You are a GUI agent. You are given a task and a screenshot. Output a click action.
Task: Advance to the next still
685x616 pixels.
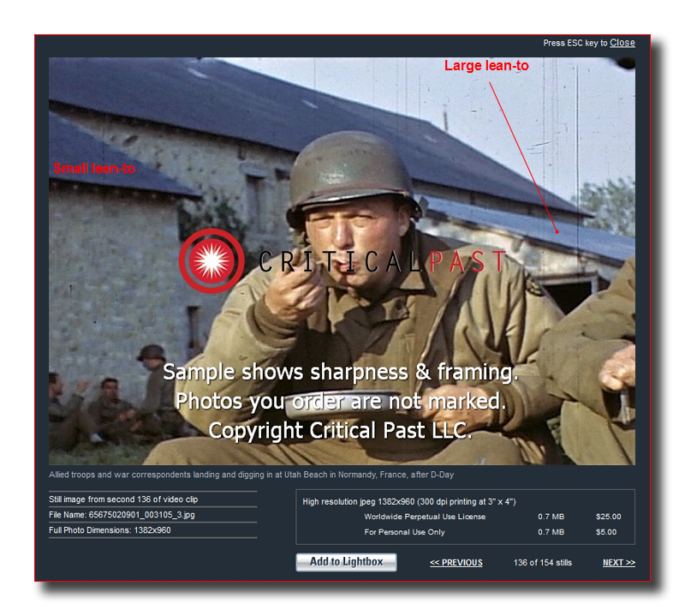[618, 563]
